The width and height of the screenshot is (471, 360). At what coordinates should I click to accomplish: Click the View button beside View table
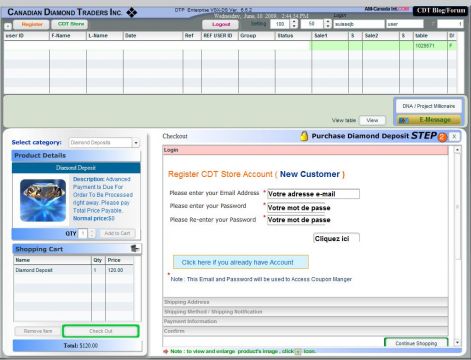[372, 120]
